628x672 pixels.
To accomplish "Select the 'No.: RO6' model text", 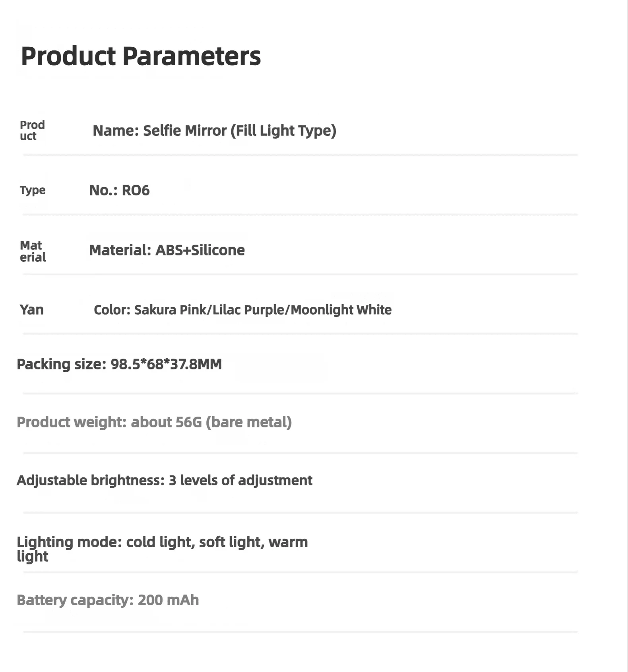I will [119, 190].
